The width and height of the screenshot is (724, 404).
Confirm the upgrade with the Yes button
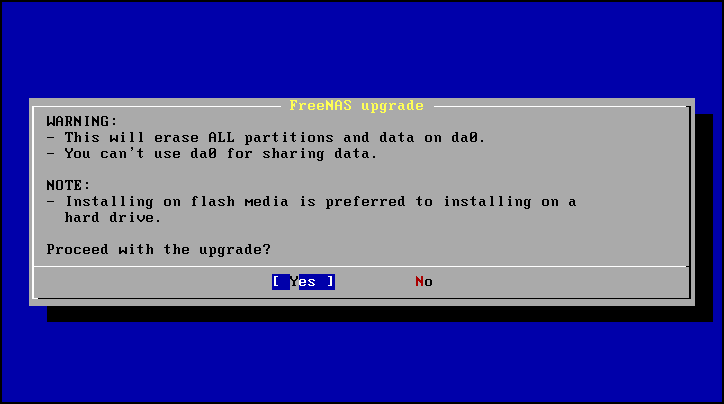[303, 282]
